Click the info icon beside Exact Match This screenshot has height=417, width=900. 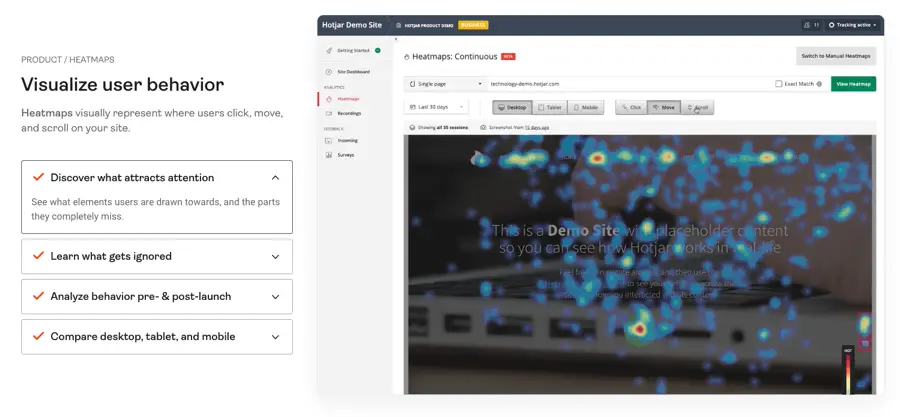point(819,84)
